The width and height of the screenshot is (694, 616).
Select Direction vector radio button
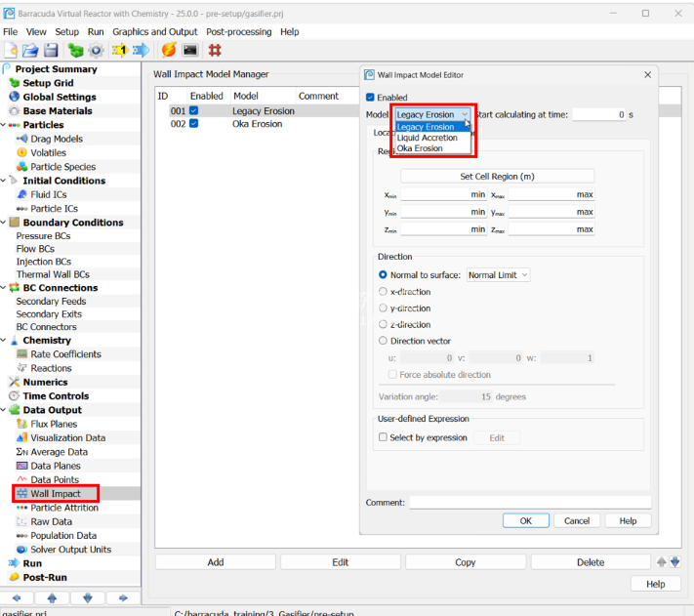(383, 341)
